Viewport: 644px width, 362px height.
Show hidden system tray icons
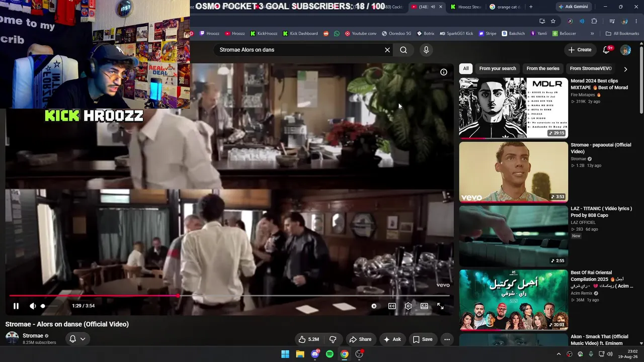pos(558,354)
